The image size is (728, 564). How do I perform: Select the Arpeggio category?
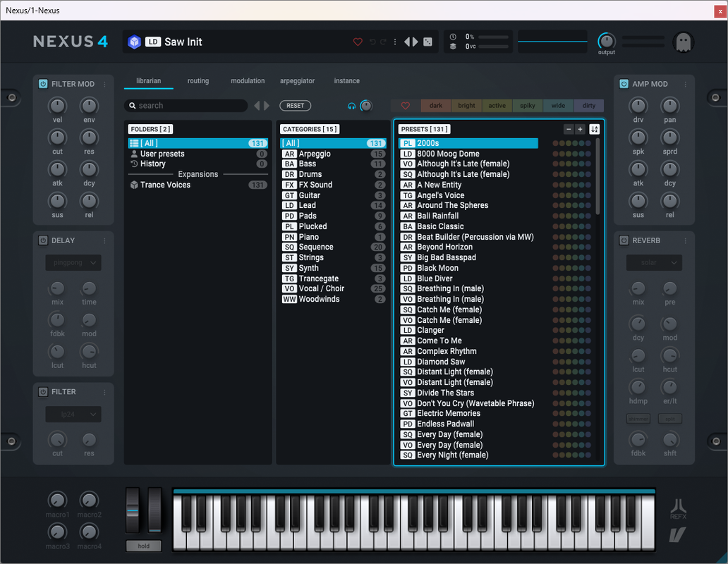(334, 154)
